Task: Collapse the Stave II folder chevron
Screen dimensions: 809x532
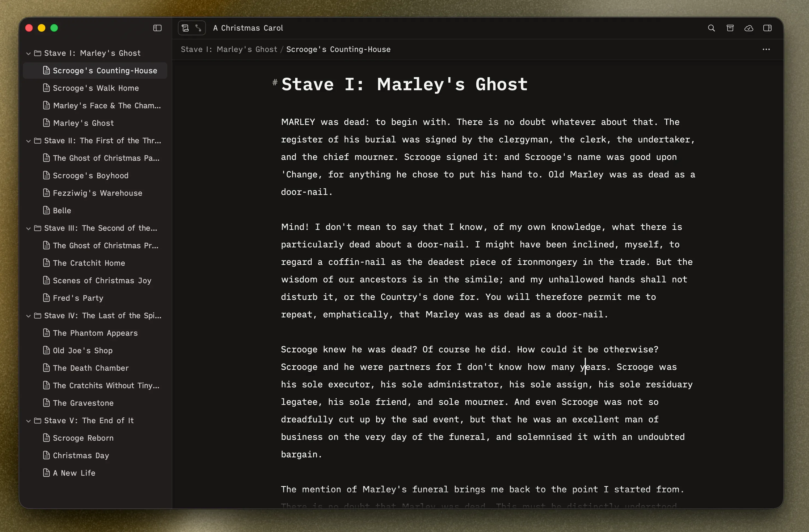Action: pyautogui.click(x=28, y=141)
